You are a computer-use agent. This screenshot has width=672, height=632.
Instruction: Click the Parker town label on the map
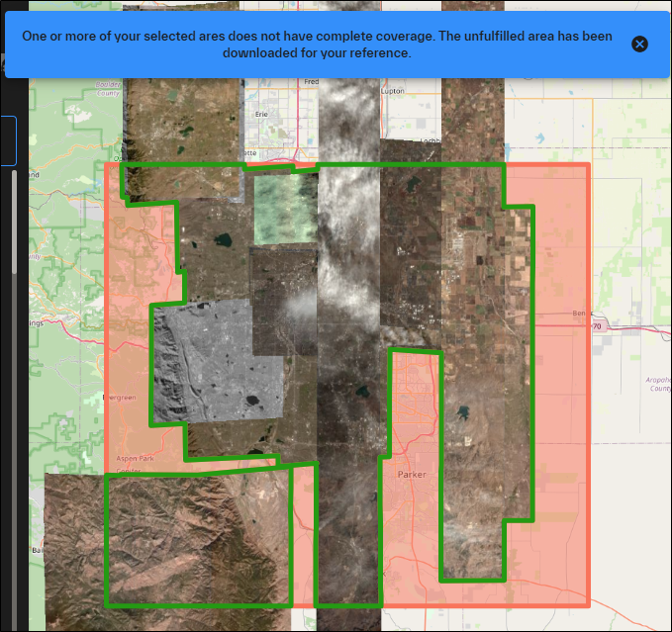coord(412,475)
